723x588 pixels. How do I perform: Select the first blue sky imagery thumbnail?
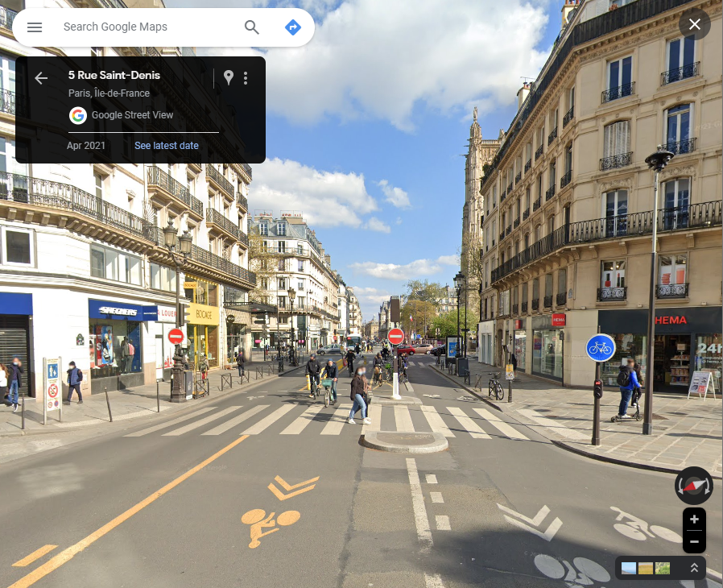pos(629,568)
